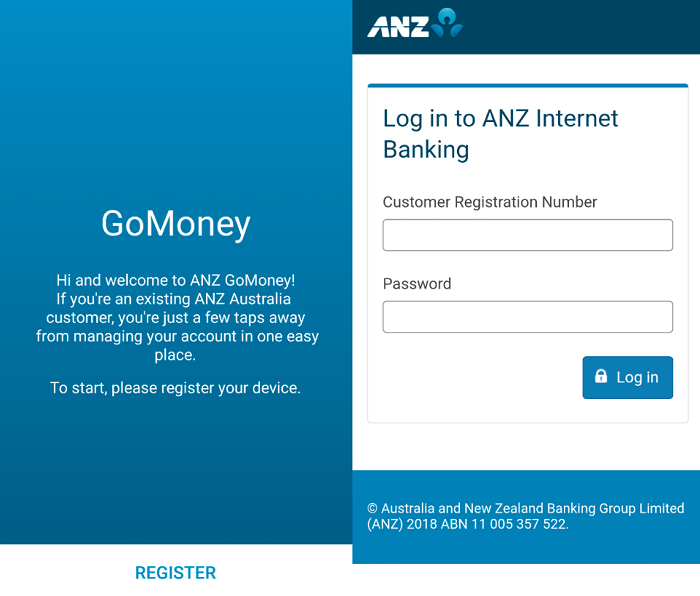Screen dimensions: 700x596
Task: Focus the Customer Registration Number field
Action: pyautogui.click(x=527, y=235)
